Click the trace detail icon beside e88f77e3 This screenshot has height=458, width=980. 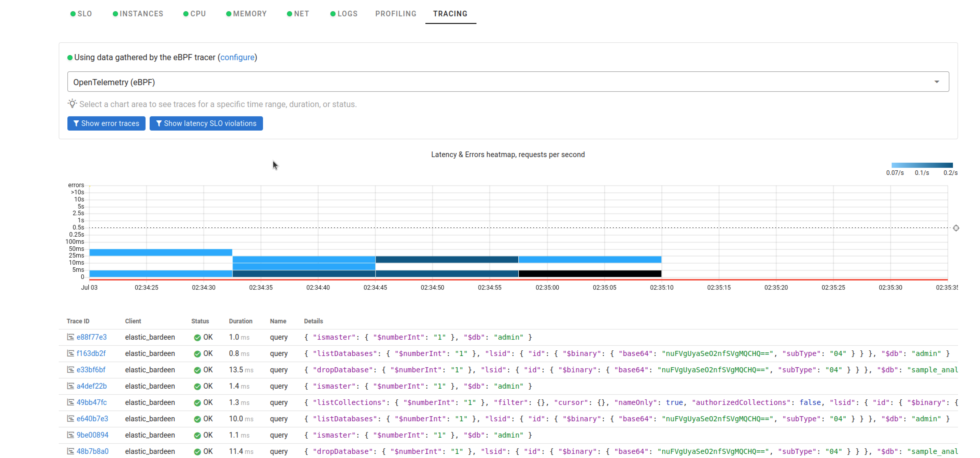(x=70, y=337)
